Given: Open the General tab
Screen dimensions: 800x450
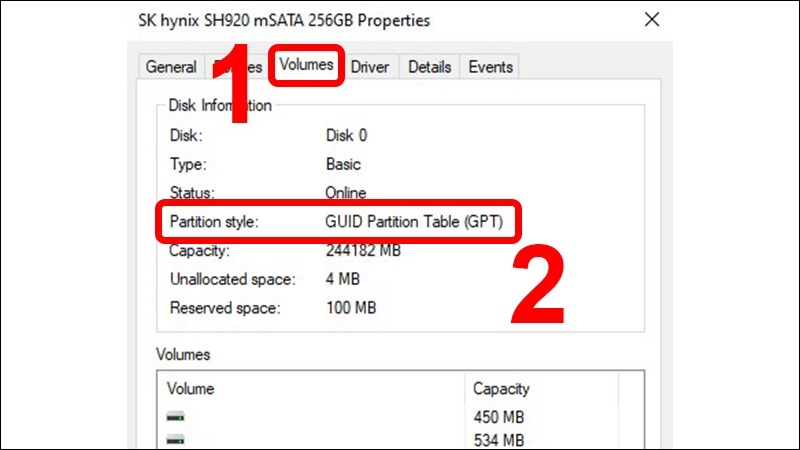Looking at the screenshot, I should [x=170, y=67].
